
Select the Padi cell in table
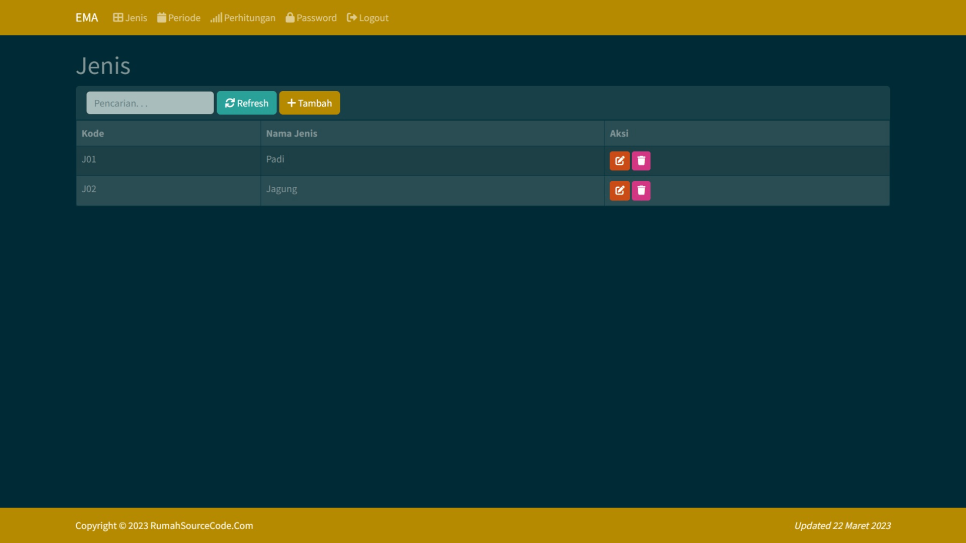tap(276, 159)
